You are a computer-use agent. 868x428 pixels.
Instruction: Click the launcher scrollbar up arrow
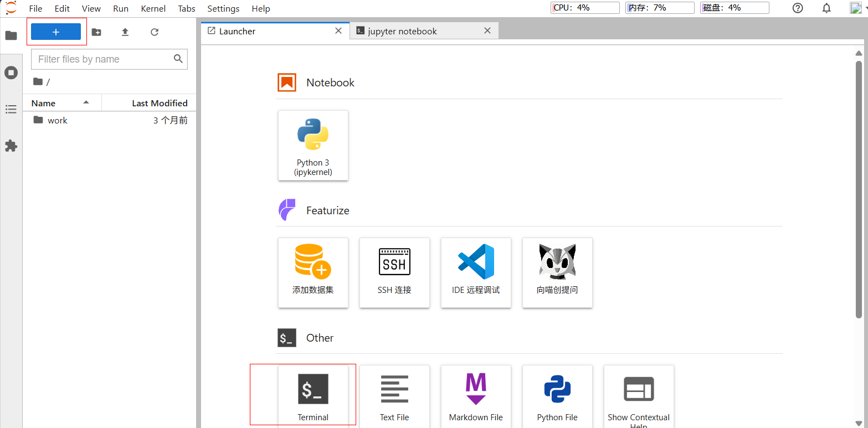pyautogui.click(x=859, y=54)
